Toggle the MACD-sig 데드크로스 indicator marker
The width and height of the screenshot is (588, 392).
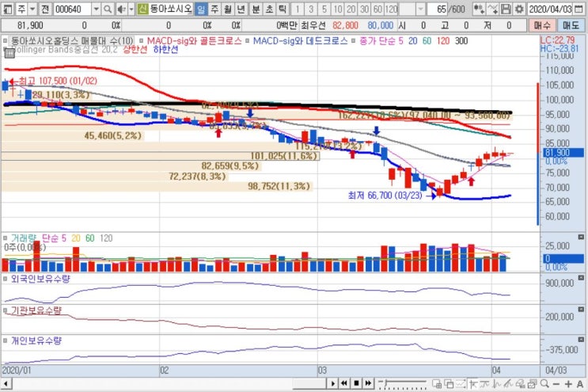[248, 40]
